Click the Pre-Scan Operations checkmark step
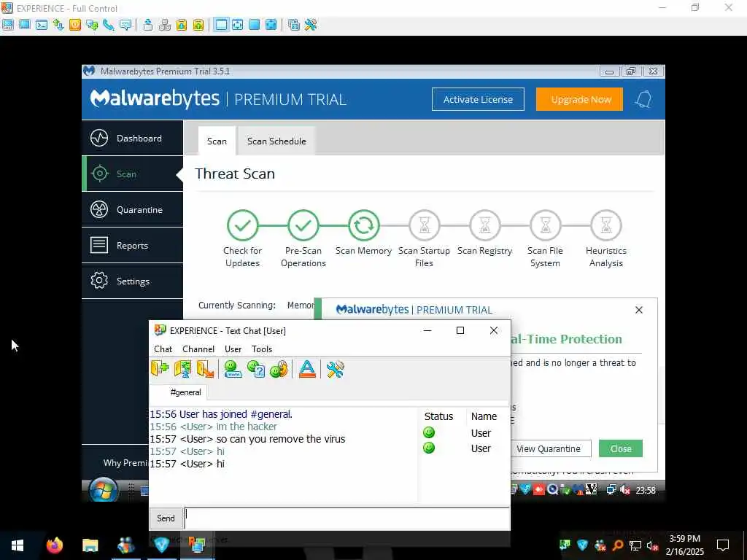This screenshot has width=747, height=560. pos(303,225)
